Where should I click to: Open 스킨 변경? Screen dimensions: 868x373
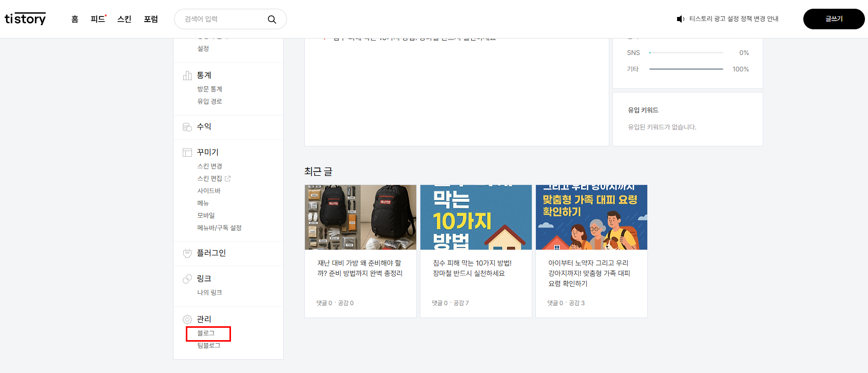210,166
